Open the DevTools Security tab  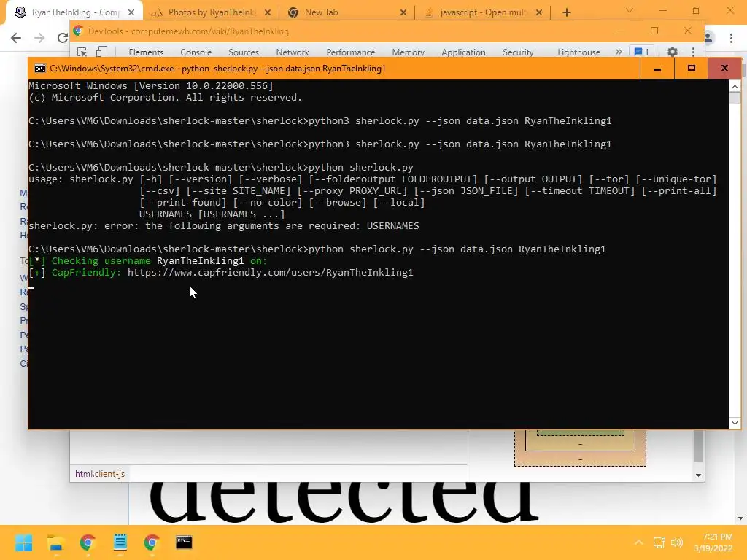pyautogui.click(x=518, y=52)
